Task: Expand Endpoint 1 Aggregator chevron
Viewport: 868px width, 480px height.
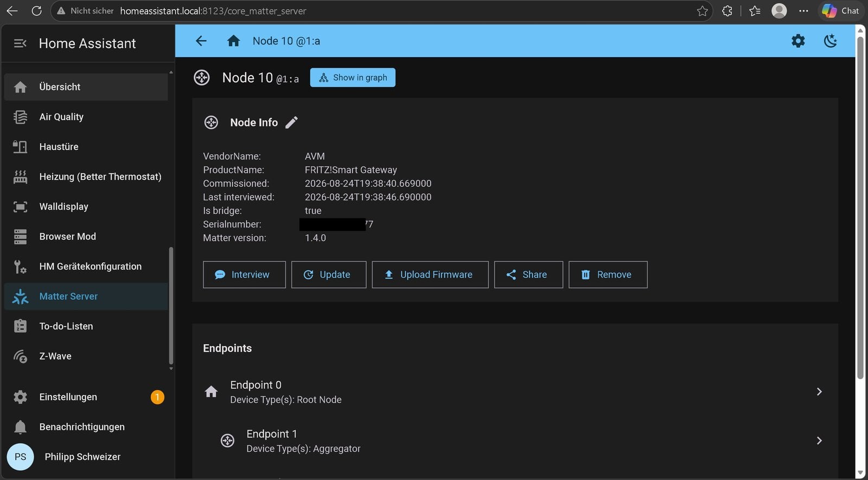Action: 819,440
